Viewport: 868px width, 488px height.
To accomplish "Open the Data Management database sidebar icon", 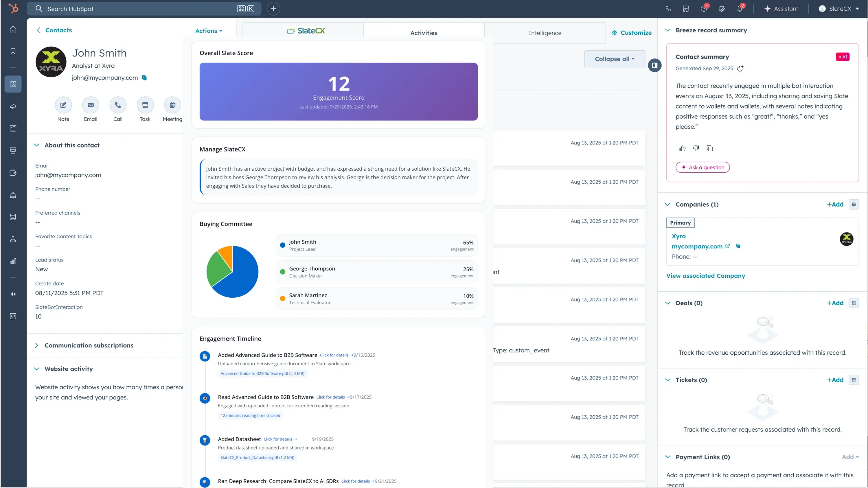I will 13,217.
